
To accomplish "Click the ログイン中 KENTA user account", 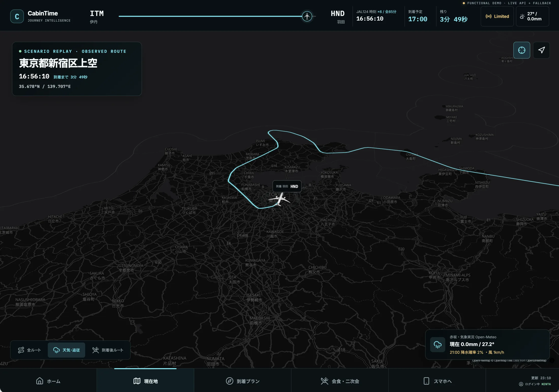I will (x=535, y=384).
